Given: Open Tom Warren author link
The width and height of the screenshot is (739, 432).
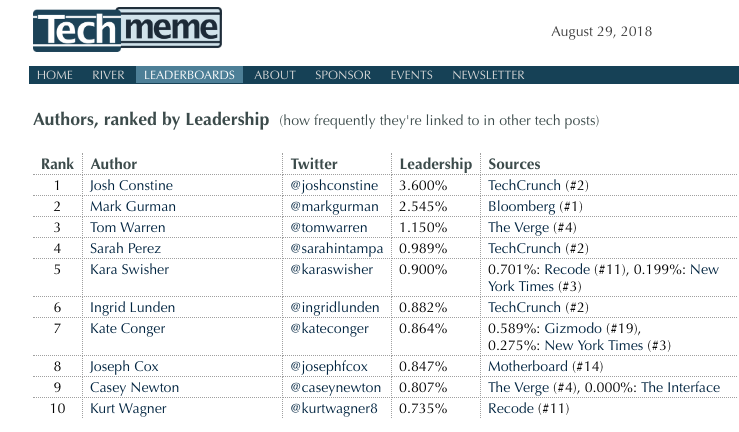Looking at the screenshot, I should pyautogui.click(x=126, y=227).
